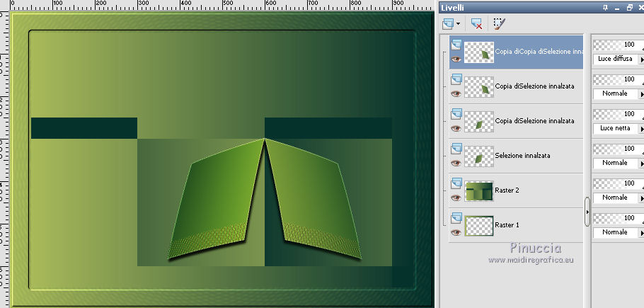Screen dimensions: 644x308
Task: Click opacity slider of Raster 2
Action: click(618, 183)
